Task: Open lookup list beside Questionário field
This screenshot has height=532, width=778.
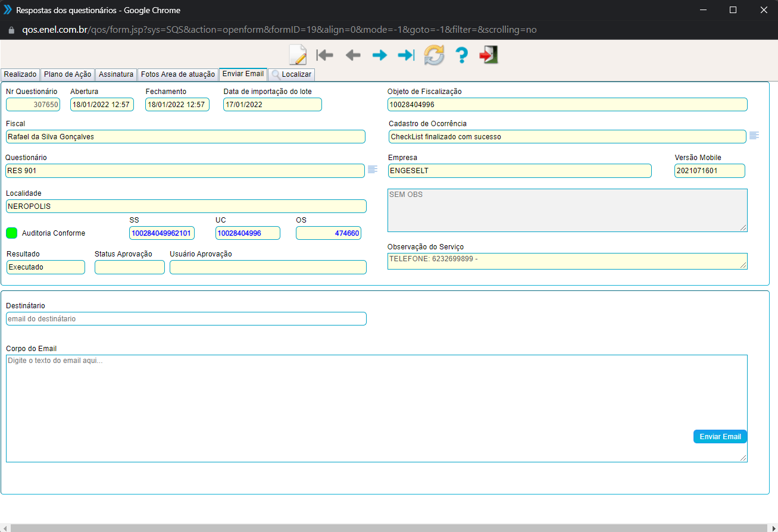Action: click(x=373, y=170)
